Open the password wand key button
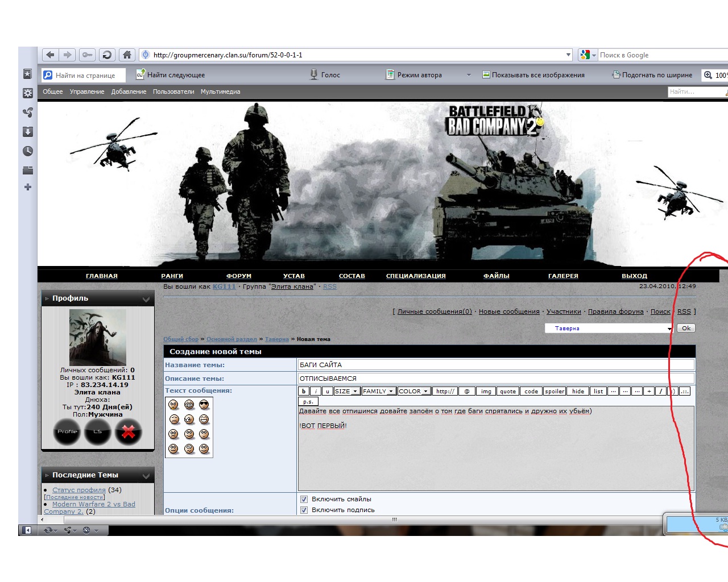Viewport: 728px width, 582px height. click(87, 55)
